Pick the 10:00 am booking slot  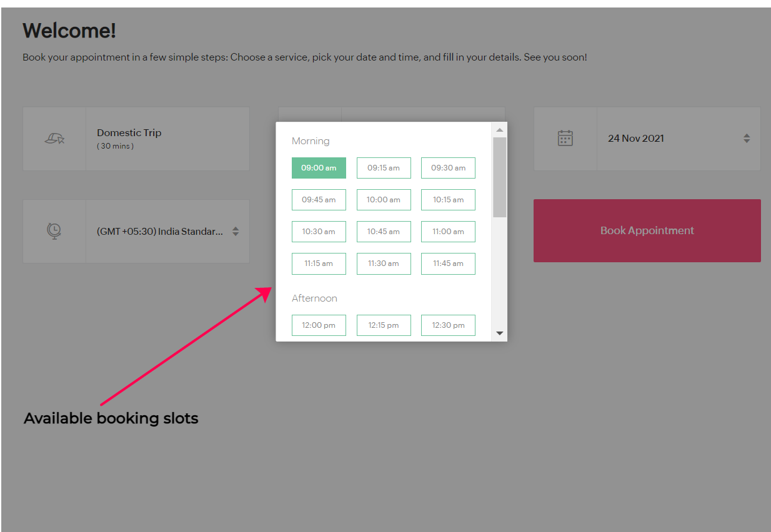(384, 200)
